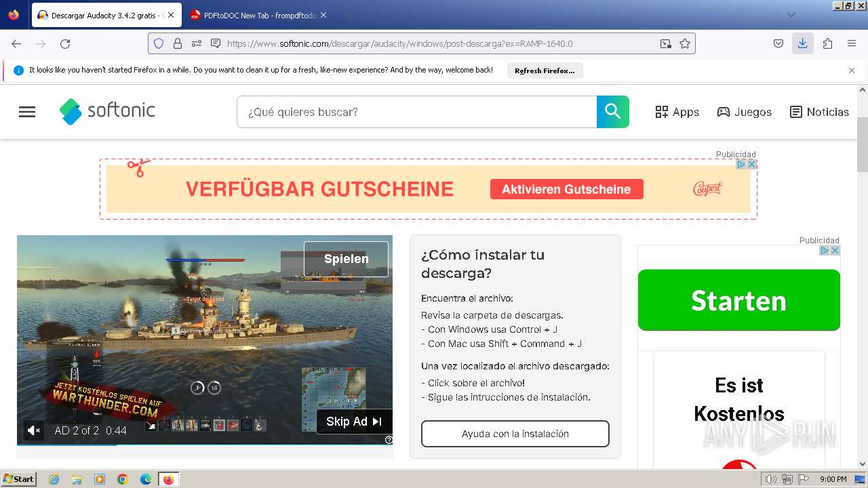
Task: Open the Noticias section
Action: [x=819, y=112]
